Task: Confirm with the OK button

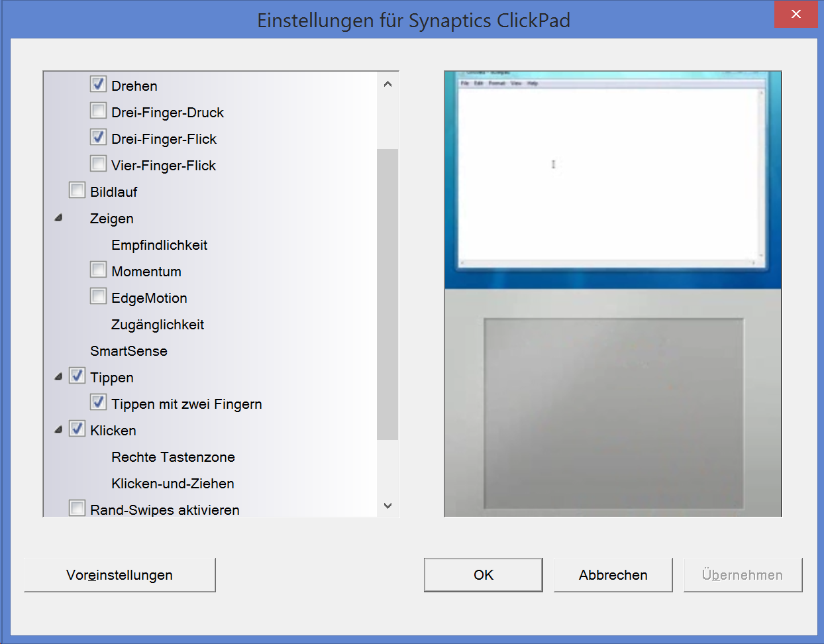Action: click(x=484, y=575)
